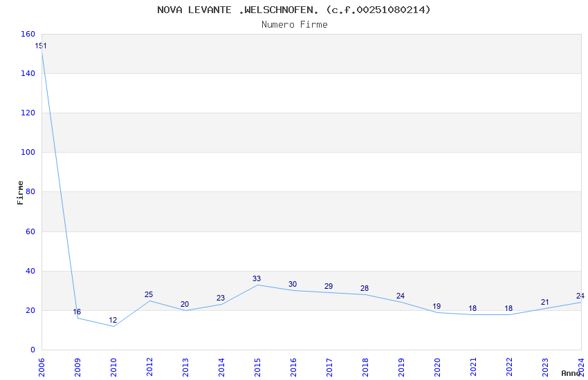Click the x-axis year 2009
Image resolution: width=588 pixels, height=380 pixels.
point(77,368)
